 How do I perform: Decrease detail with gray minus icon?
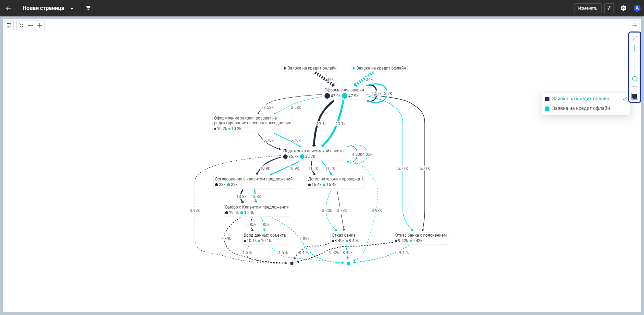pyautogui.click(x=635, y=86)
